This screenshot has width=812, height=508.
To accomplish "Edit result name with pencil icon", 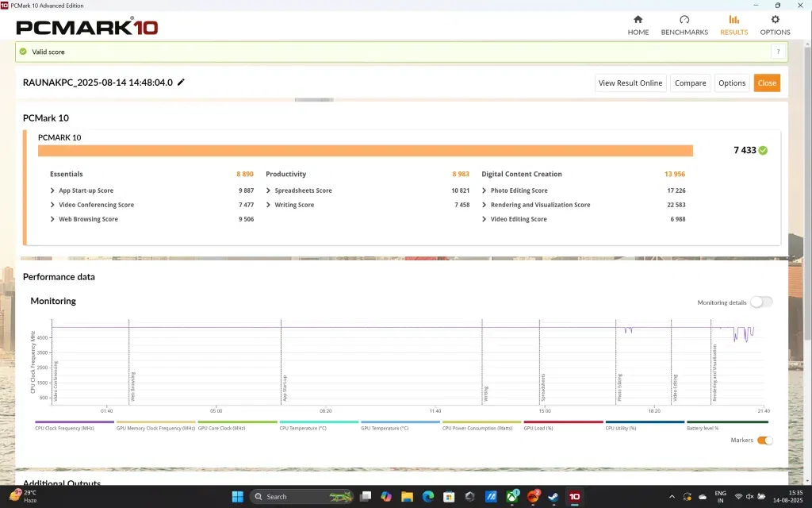I will click(x=181, y=83).
